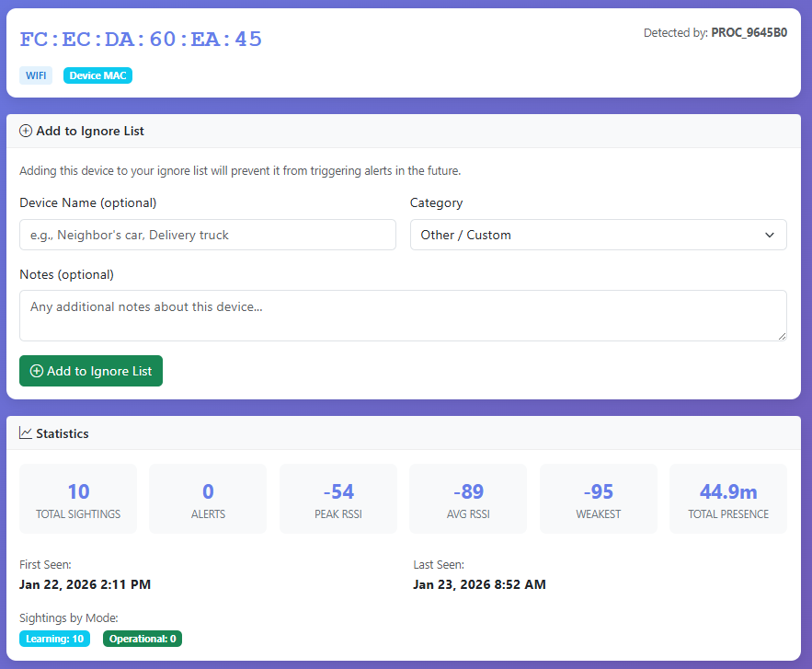This screenshot has height=669, width=812.
Task: Click the Alerts stat card
Action: point(208,499)
